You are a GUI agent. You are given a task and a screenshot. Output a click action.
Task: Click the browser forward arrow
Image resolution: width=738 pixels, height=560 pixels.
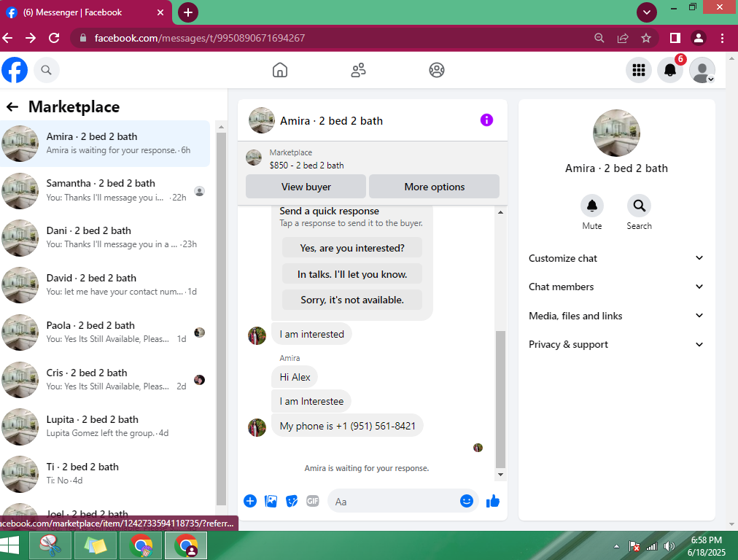[31, 38]
